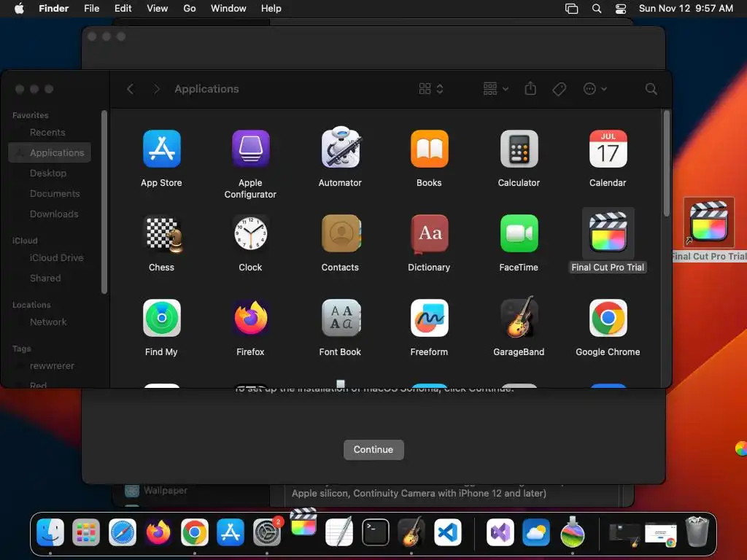Select Downloads in Finder sidebar
This screenshot has width=747, height=560.
point(54,214)
